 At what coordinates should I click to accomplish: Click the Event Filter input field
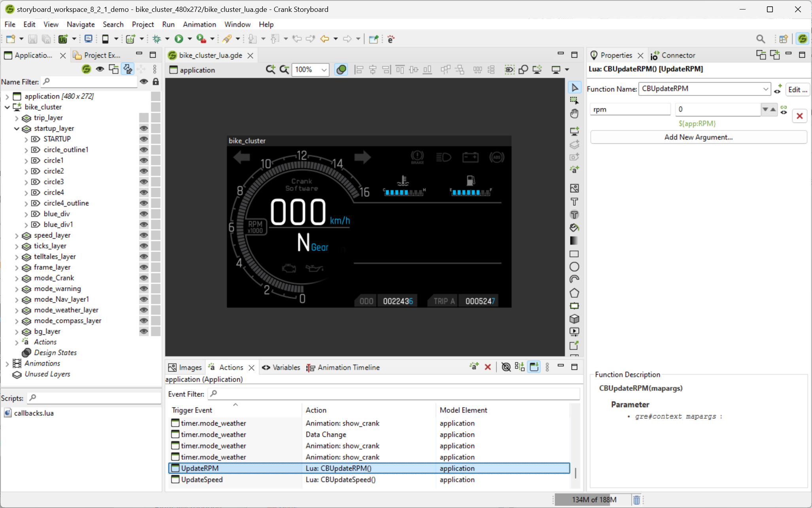(394, 394)
